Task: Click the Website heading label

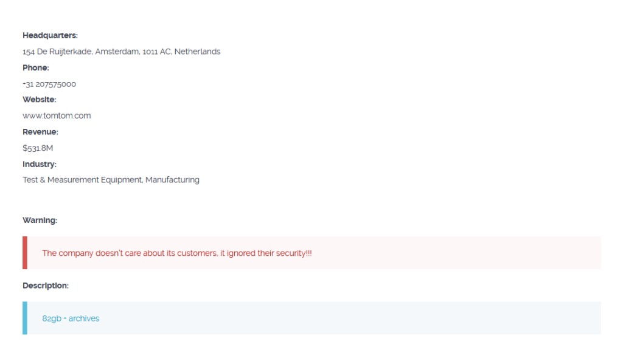Action: 39,100
